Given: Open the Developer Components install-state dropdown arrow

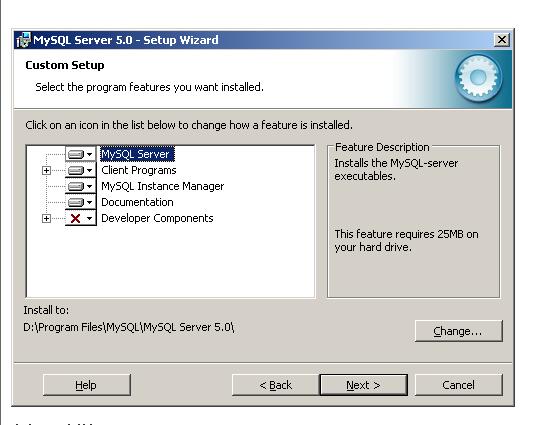Looking at the screenshot, I should (90, 218).
